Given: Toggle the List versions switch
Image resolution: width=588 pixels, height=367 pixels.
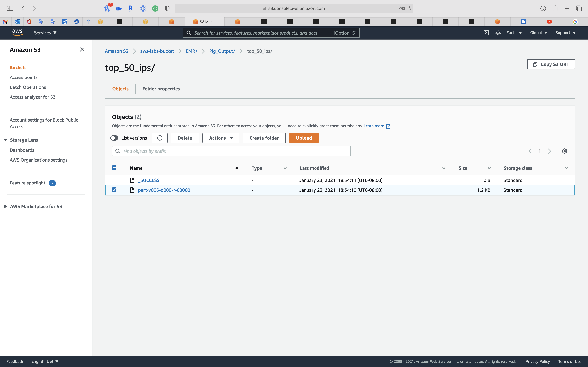Looking at the screenshot, I should (x=114, y=138).
